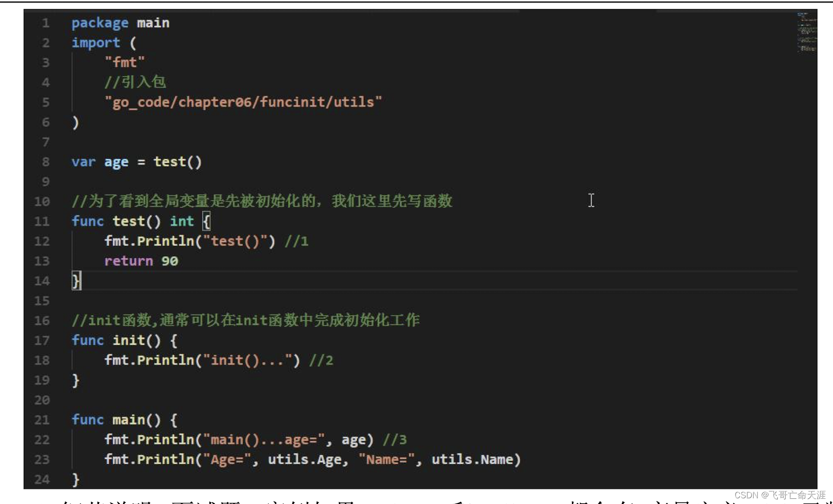833x504 pixels.
Task: Click line number 24 in gutter
Action: pyautogui.click(x=42, y=479)
